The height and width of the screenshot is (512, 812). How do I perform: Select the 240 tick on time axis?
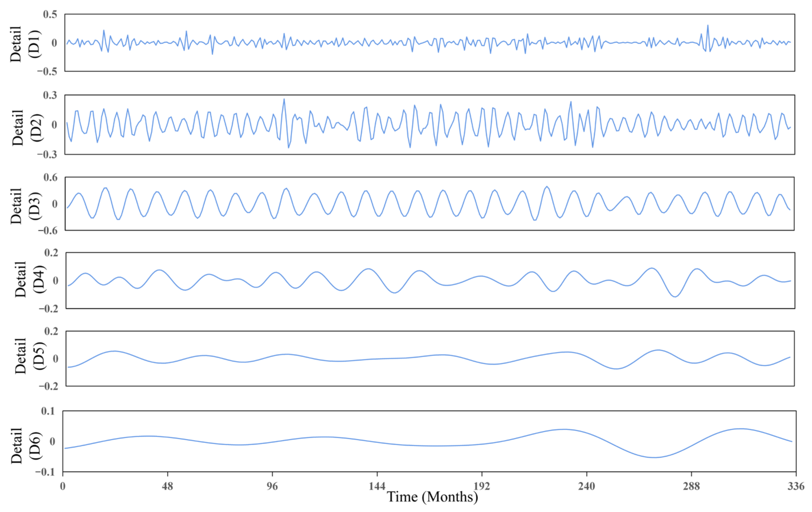pyautogui.click(x=586, y=486)
